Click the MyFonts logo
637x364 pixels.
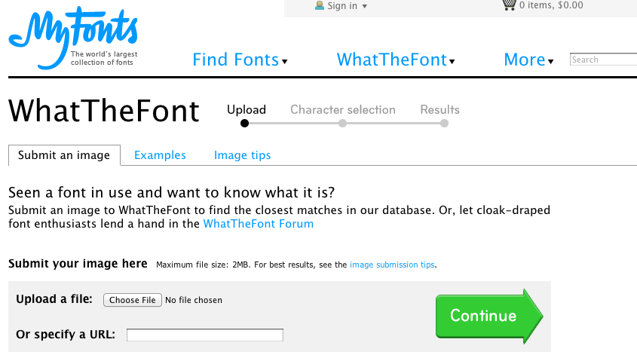[73, 38]
